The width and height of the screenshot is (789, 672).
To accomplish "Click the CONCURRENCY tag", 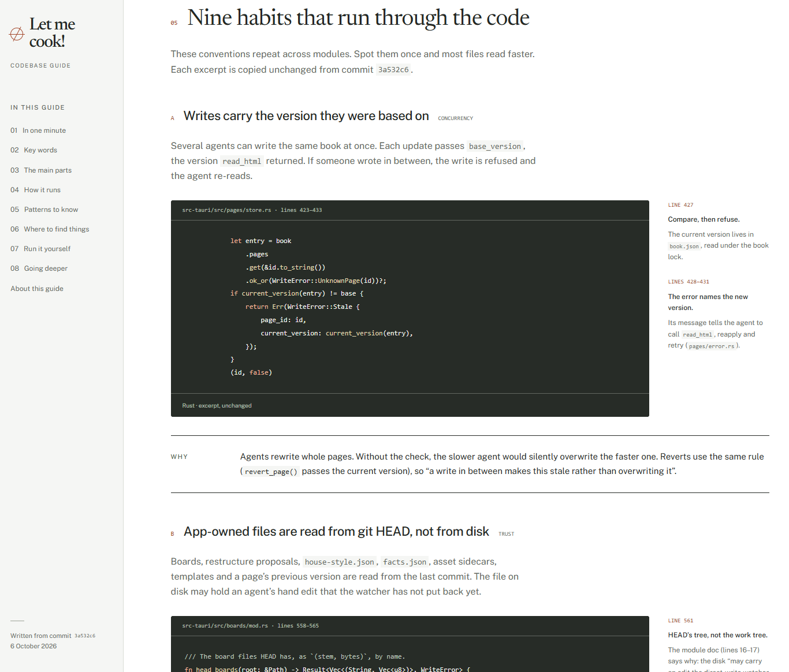I will (456, 118).
